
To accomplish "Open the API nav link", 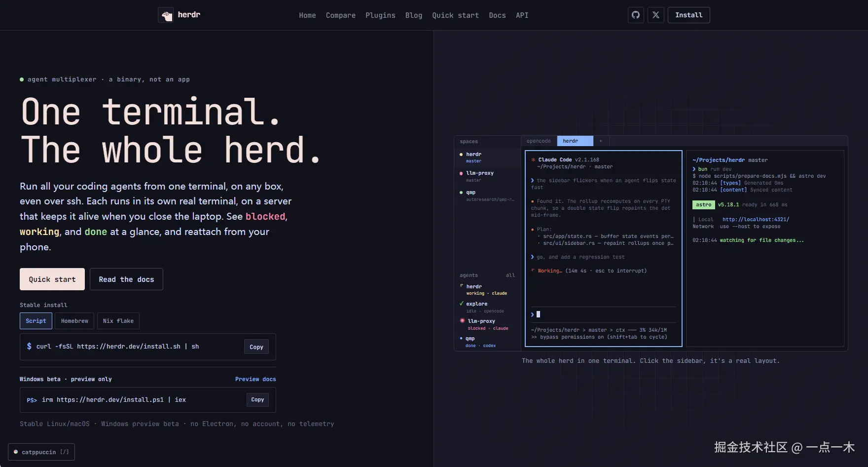I will click(x=522, y=15).
